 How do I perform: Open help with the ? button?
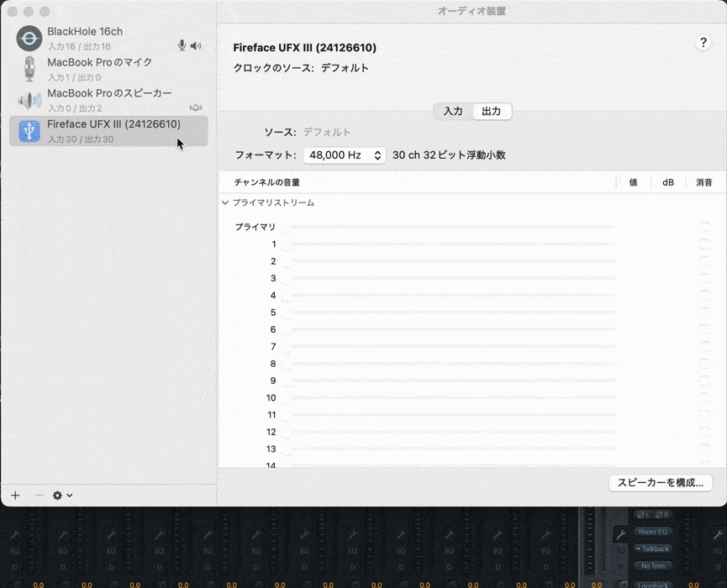[703, 42]
